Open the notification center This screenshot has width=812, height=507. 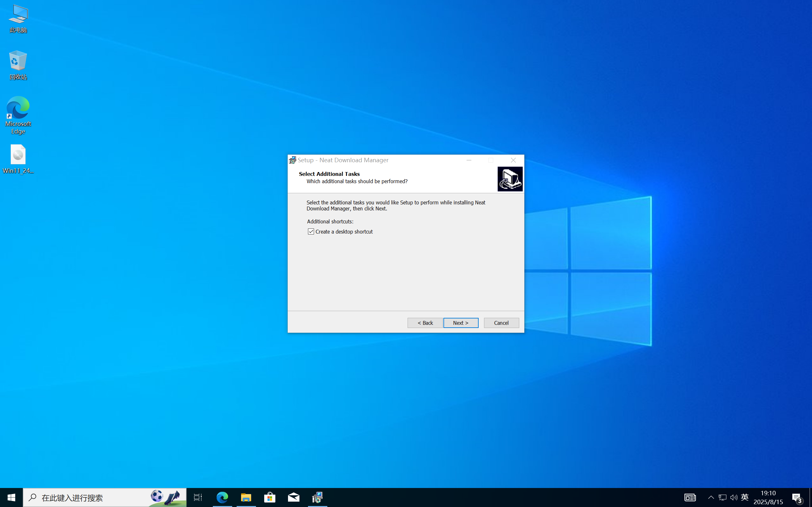click(x=797, y=497)
